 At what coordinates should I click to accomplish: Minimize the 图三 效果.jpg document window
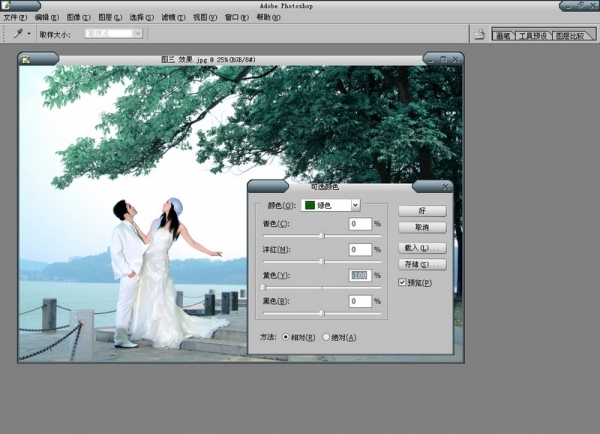pyautogui.click(x=431, y=60)
